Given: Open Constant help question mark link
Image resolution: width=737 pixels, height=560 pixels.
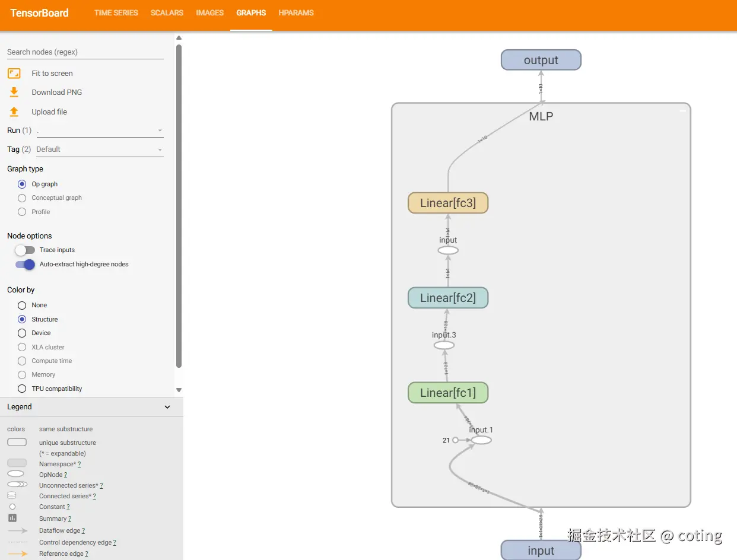Looking at the screenshot, I should point(68,507).
